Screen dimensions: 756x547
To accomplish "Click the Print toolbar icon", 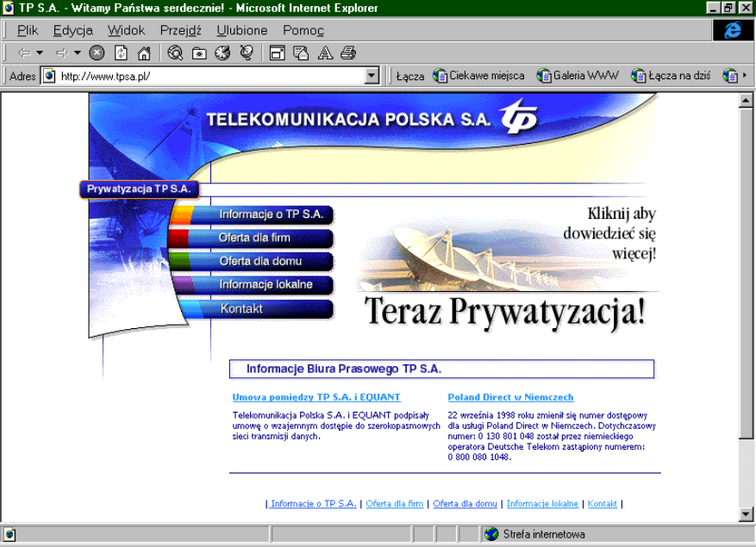I will pyautogui.click(x=348, y=53).
